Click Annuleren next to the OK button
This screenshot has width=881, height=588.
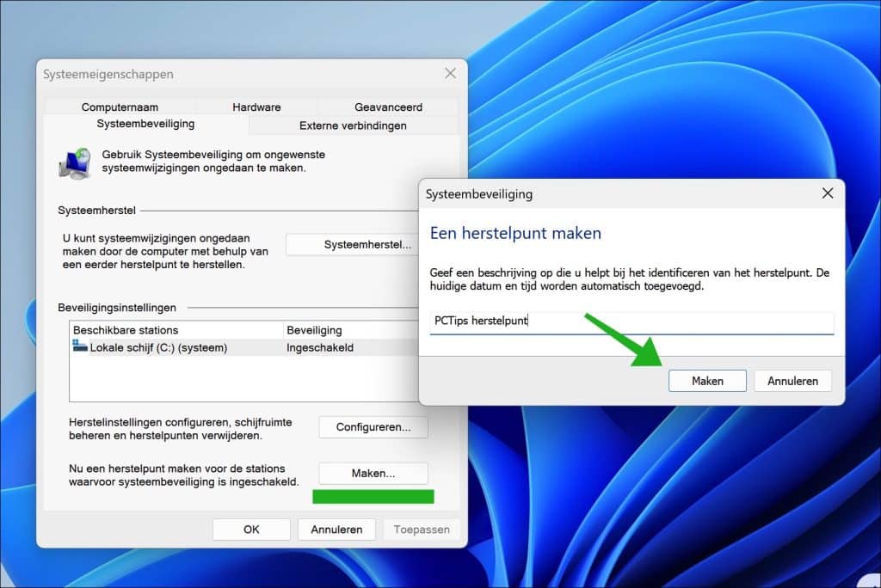[336, 530]
